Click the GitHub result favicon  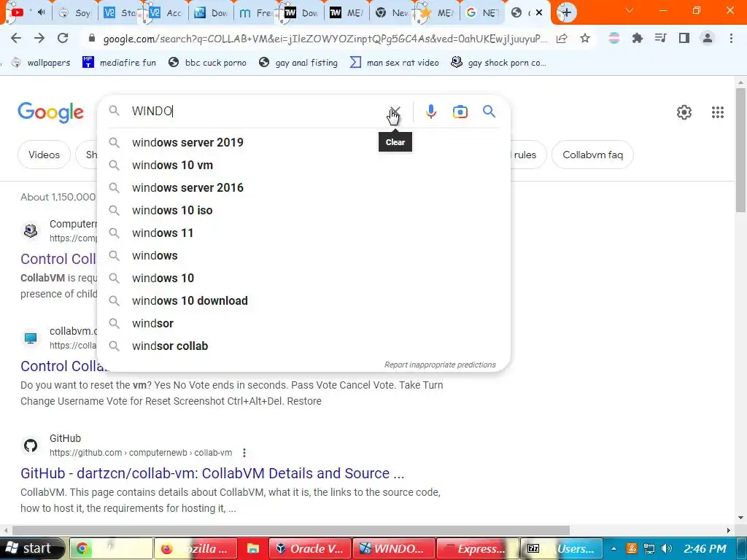tap(31, 446)
